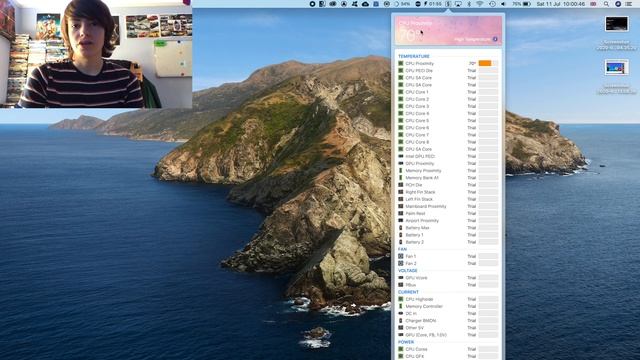The image size is (640, 360).
Task: Select the CPU GFX power row
Action: (x=448, y=356)
